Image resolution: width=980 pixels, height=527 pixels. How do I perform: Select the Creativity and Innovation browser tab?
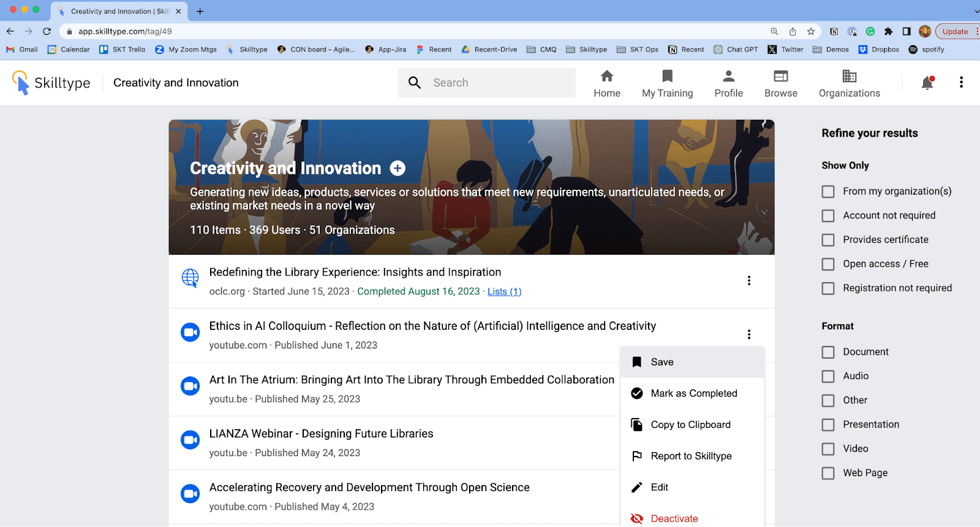[119, 11]
